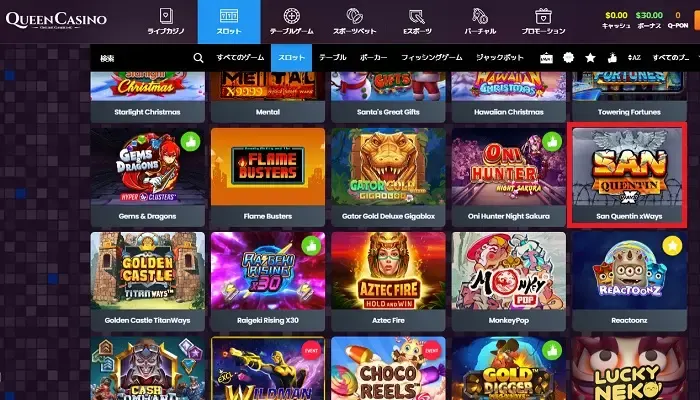This screenshot has width=700, height=400.
Task: Toggle the thumbs-up recommended filter
Action: click(x=612, y=58)
